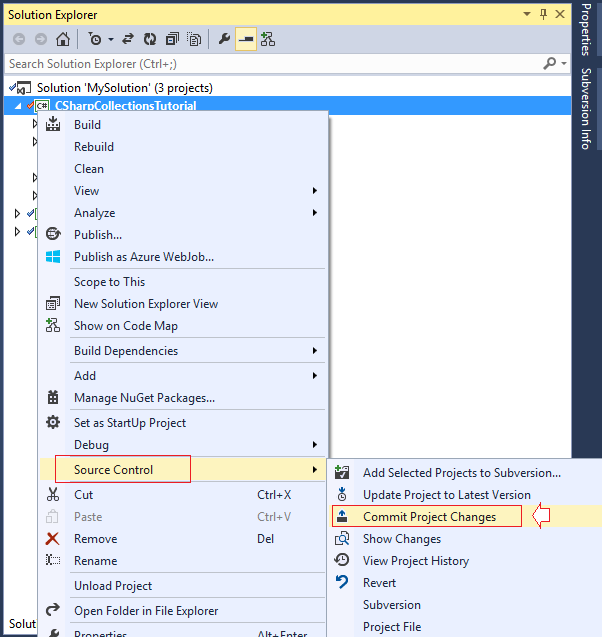Click the Home icon in Solution Explorer toolbar
The height and width of the screenshot is (637, 602).
[x=63, y=39]
